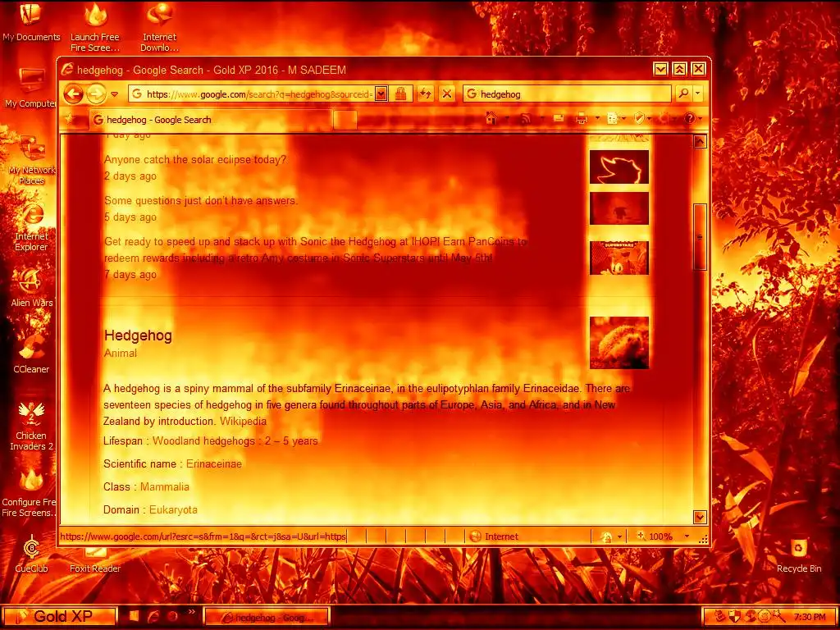Click the 'Mammalia' class link
Image resolution: width=840 pixels, height=630 pixels.
pyautogui.click(x=164, y=487)
